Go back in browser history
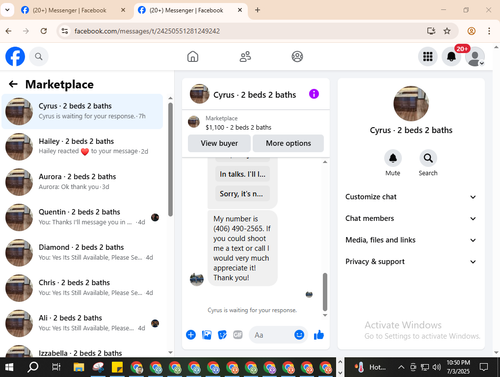The width and height of the screenshot is (500, 377). tap(8, 31)
